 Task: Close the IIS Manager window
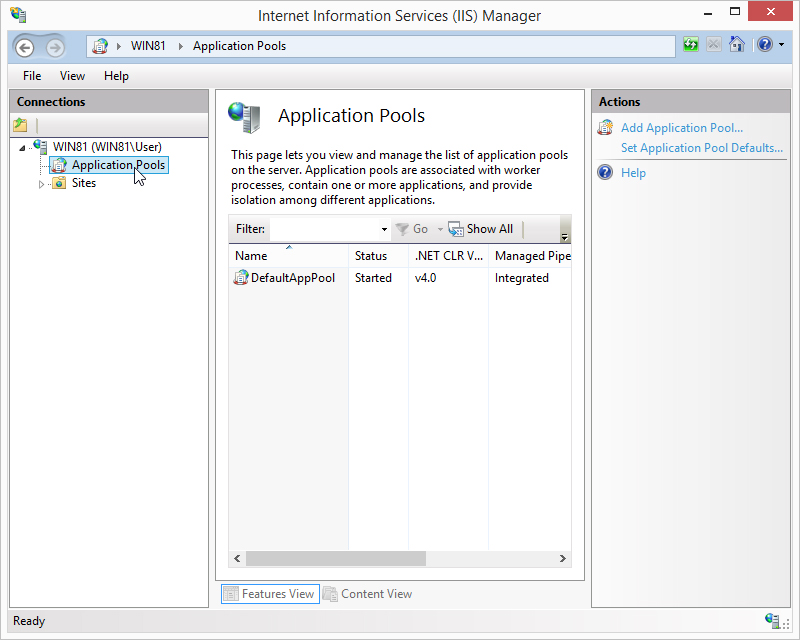click(770, 11)
